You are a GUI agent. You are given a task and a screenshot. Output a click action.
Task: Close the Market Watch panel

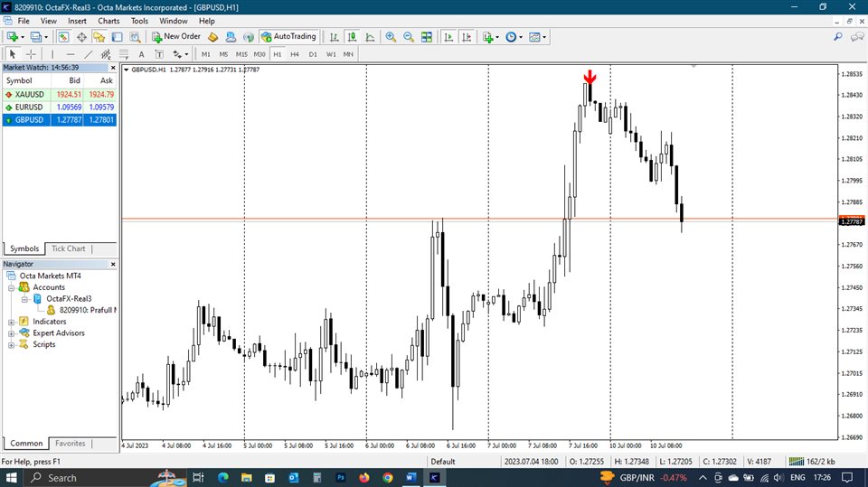[113, 68]
